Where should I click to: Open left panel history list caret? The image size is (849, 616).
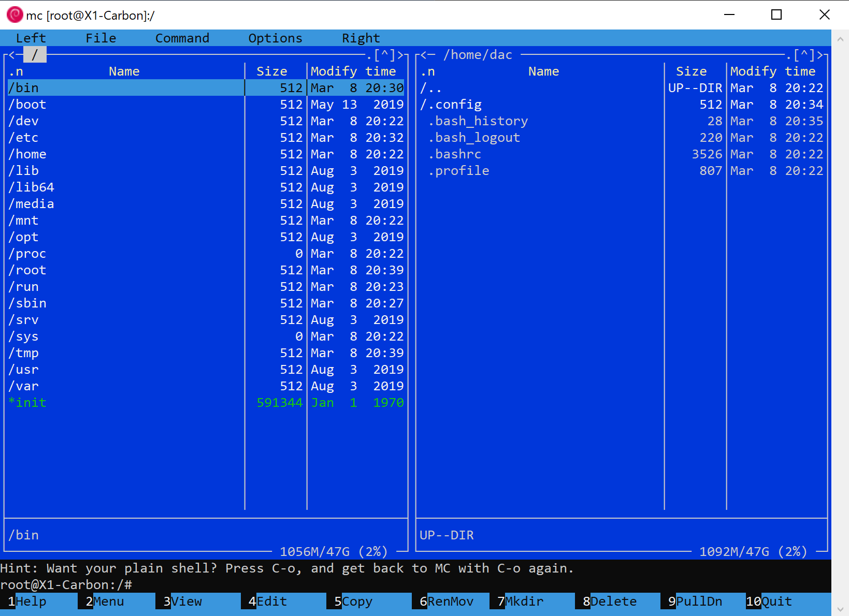pos(384,55)
